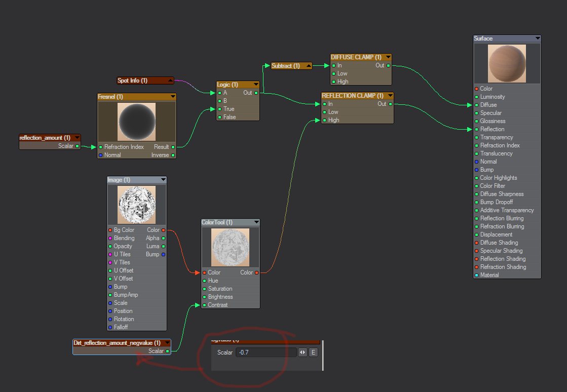Click the Fresnel node Result output connector

(173, 147)
